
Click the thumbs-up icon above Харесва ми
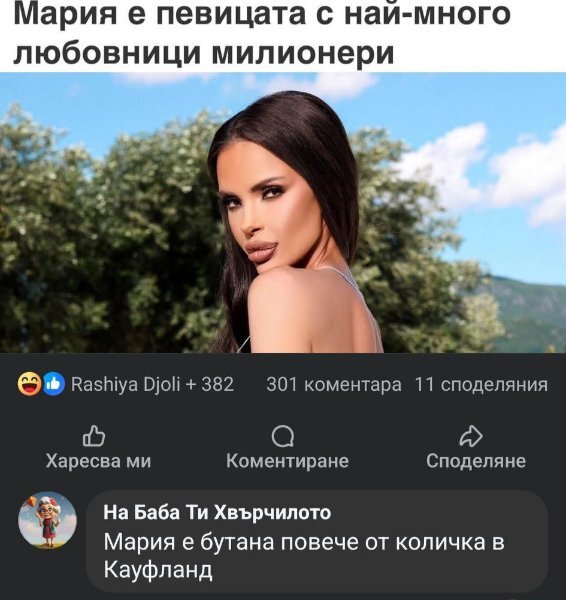tap(94, 436)
